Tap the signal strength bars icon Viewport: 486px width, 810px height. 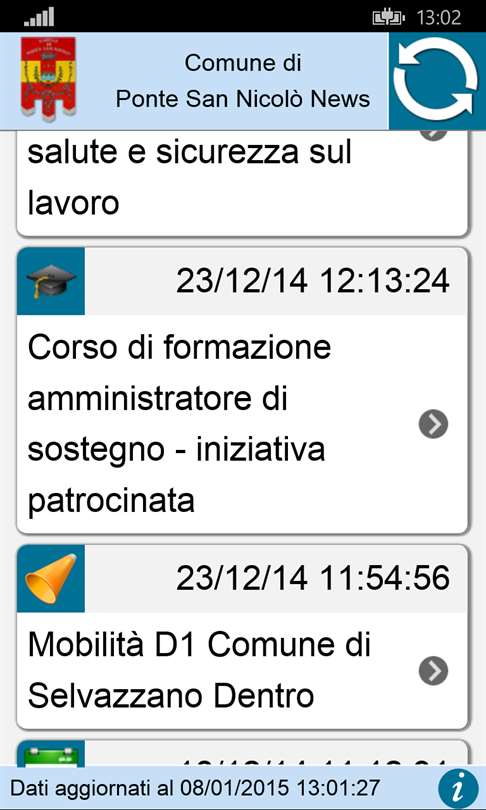tap(39, 17)
